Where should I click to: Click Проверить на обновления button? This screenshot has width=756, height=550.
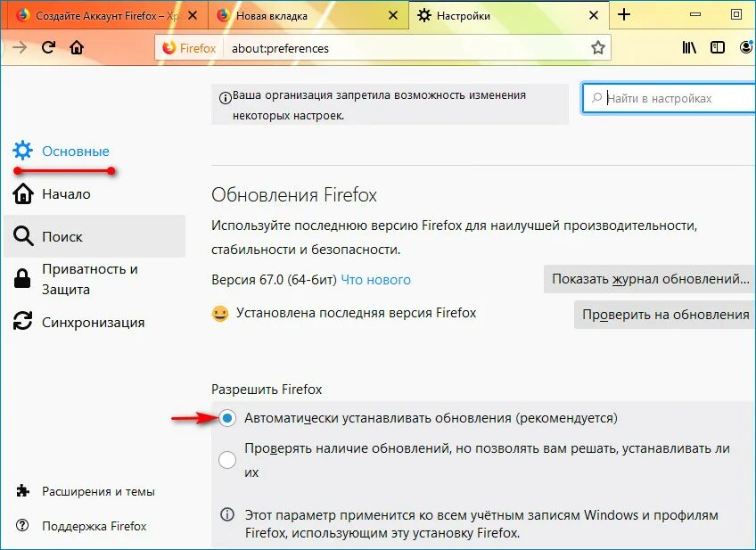[x=665, y=315]
